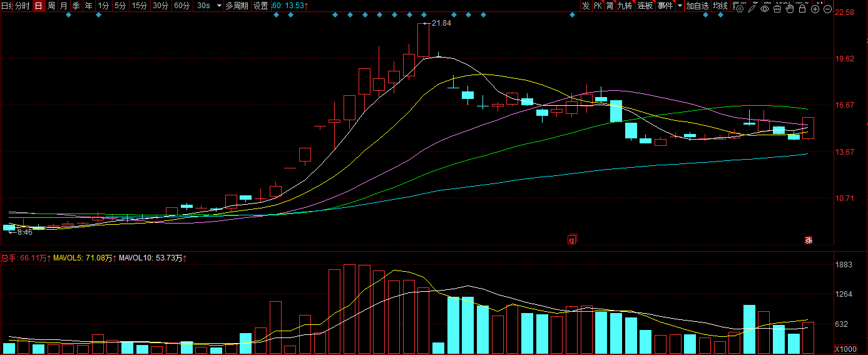The width and height of the screenshot is (868, 355).
Task: Expand the dropdown arrow next to 30s
Action: coord(219,6)
